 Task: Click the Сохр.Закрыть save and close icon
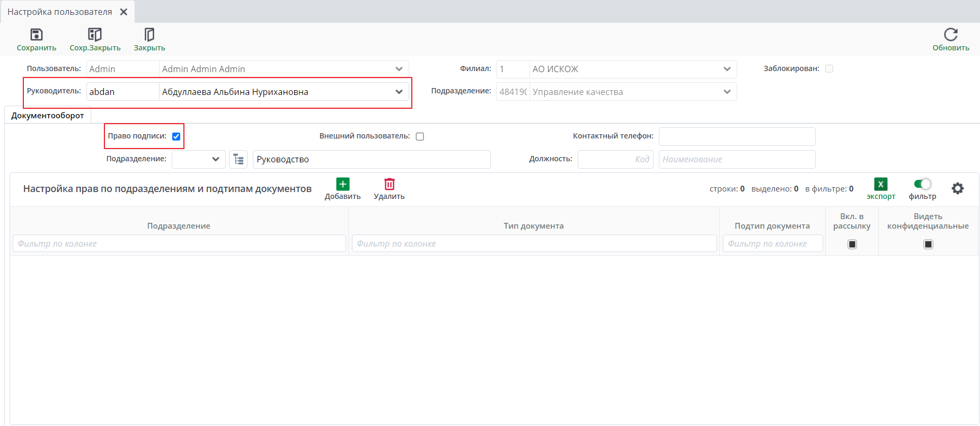(95, 35)
